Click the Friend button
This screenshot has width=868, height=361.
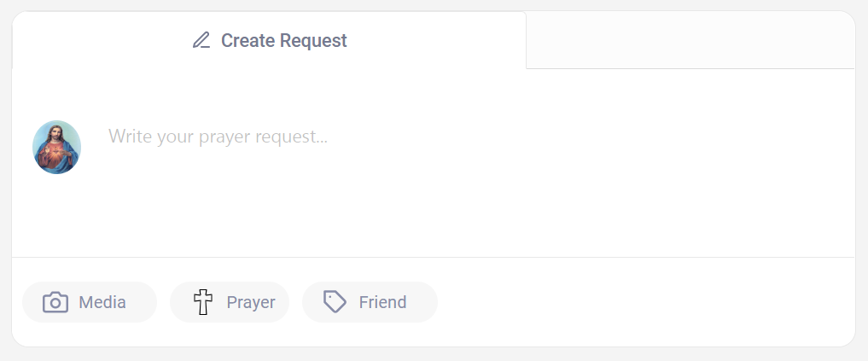pyautogui.click(x=370, y=302)
